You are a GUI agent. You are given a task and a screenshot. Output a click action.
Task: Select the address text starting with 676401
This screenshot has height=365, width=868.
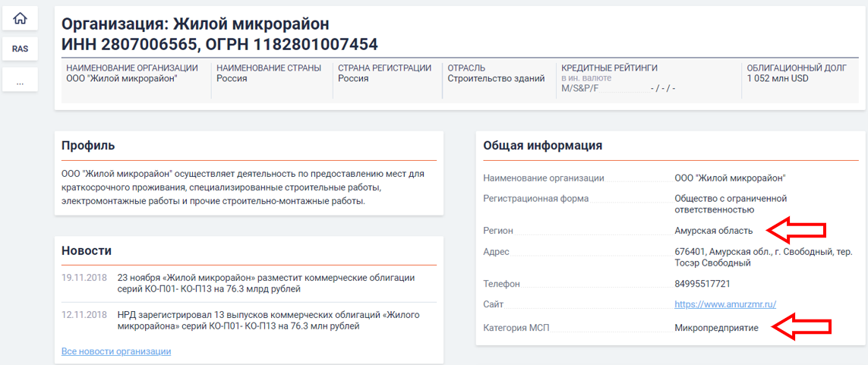coord(763,257)
